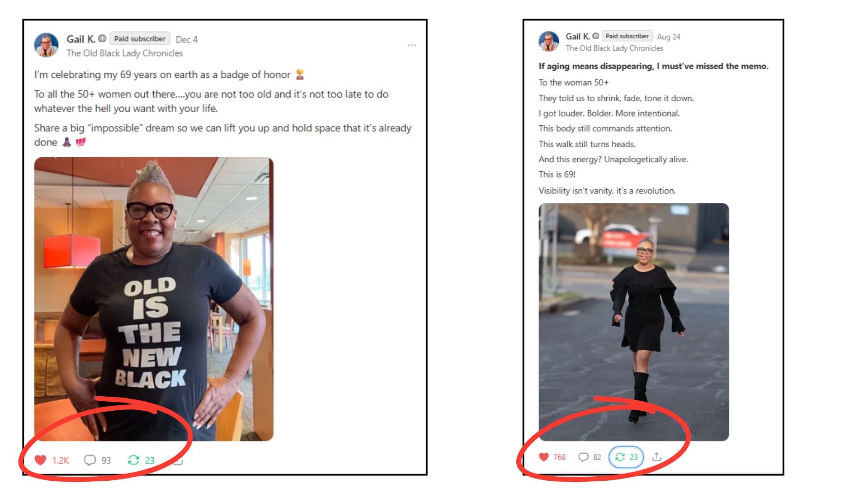868x488 pixels.
Task: Open Gail K. avatar on Dec 4 post
Action: 46,45
